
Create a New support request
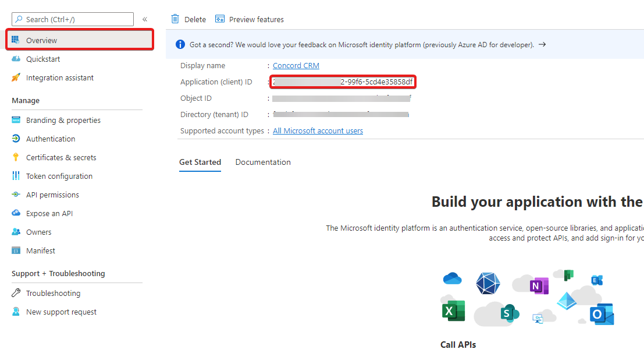[60, 312]
